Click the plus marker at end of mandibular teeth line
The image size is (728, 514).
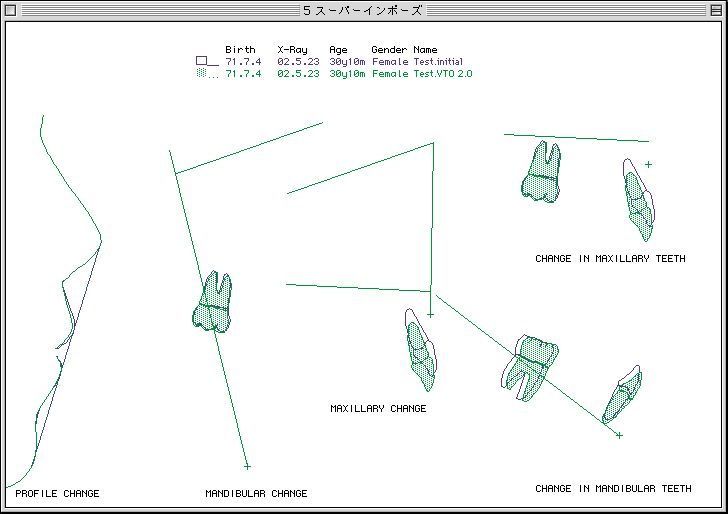pyautogui.click(x=619, y=435)
